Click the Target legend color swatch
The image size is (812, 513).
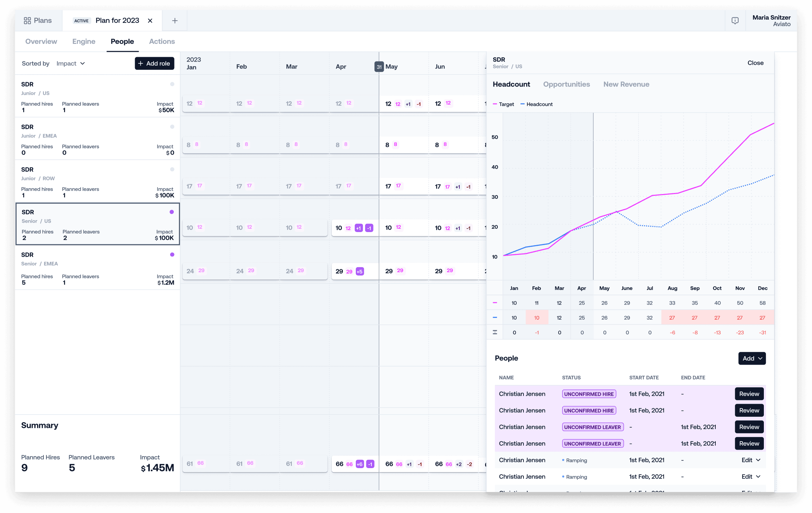click(x=495, y=104)
